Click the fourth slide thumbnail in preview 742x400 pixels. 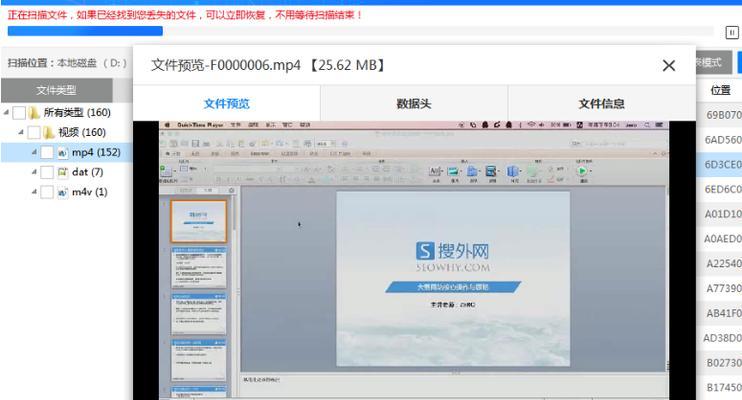point(199,360)
